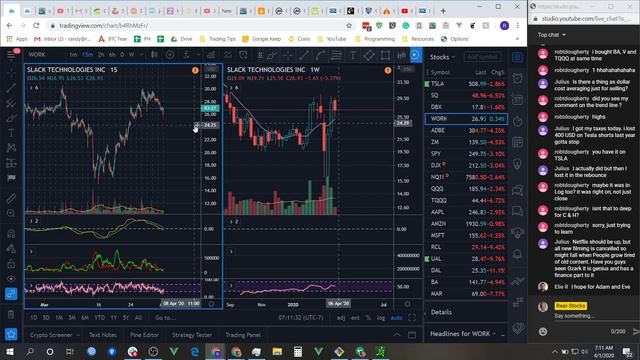Set chart range to All
This screenshot has height=360, width=640.
138,318
